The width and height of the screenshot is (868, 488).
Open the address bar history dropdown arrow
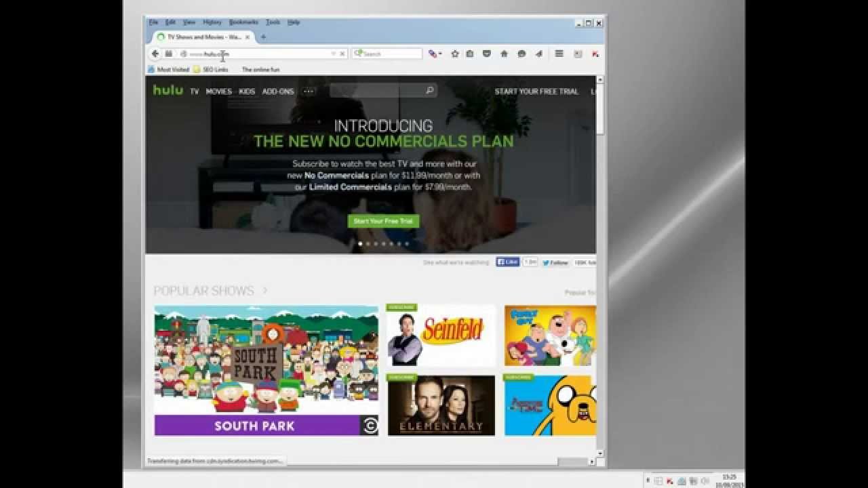pos(333,54)
